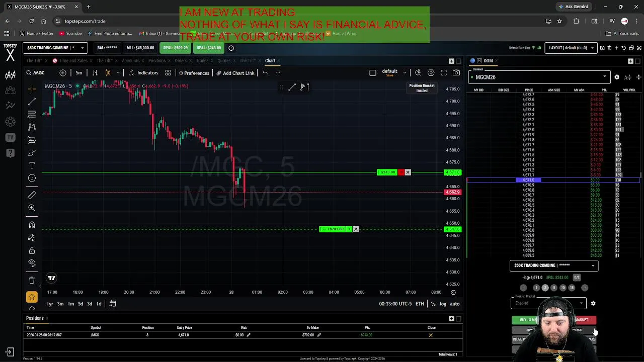Open chart Preferences
Viewport: 644px width, 362px height.
point(194,73)
